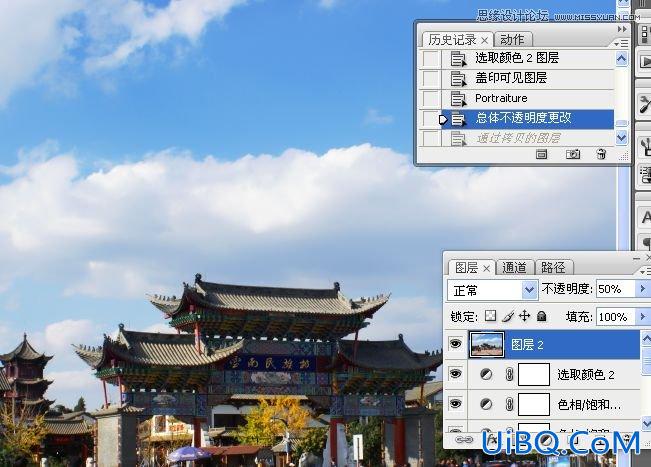Collapse History panel with double-arrow icon
Viewport: 651px width, 467px height.
pos(622,29)
